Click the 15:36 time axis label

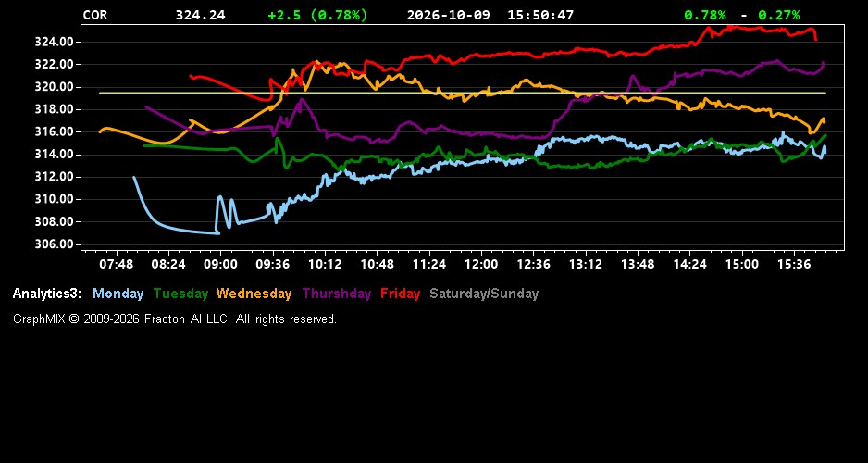[x=794, y=265]
